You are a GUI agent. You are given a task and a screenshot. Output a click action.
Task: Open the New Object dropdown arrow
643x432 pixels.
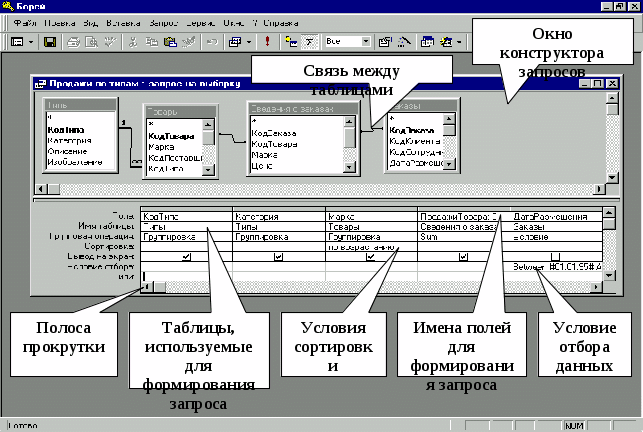coord(459,42)
